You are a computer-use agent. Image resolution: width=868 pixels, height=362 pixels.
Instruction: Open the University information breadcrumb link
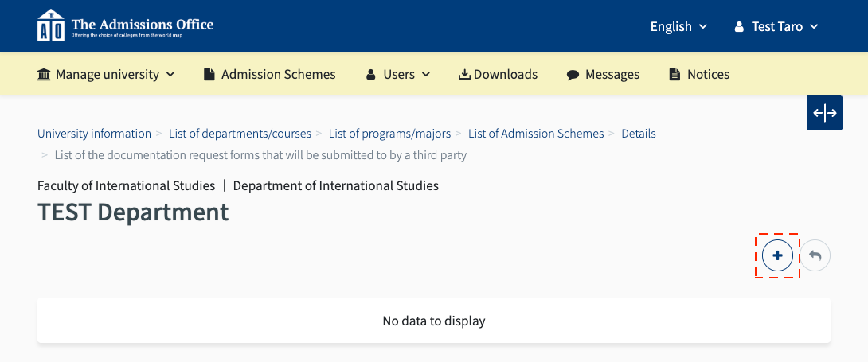coord(94,134)
